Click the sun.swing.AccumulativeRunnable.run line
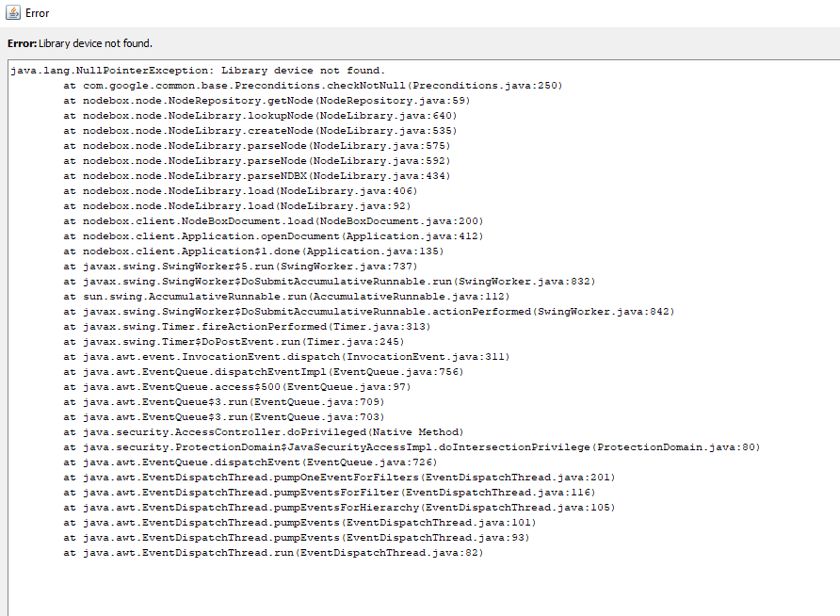The width and height of the screenshot is (840, 616). click(286, 296)
